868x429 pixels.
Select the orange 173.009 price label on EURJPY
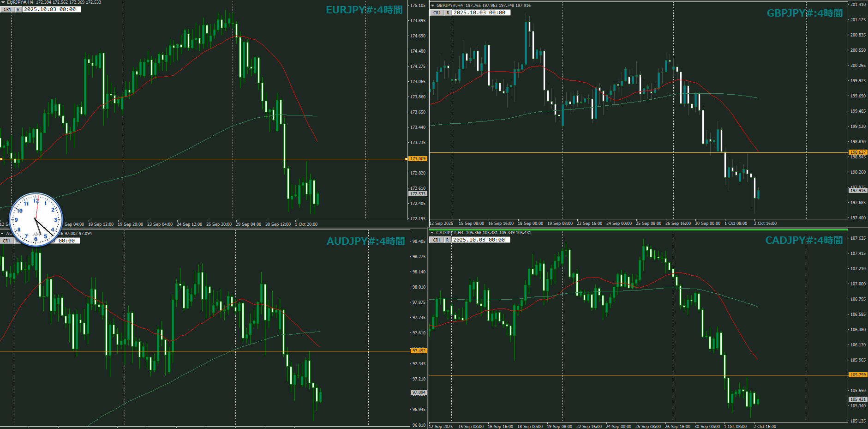[x=418, y=159]
